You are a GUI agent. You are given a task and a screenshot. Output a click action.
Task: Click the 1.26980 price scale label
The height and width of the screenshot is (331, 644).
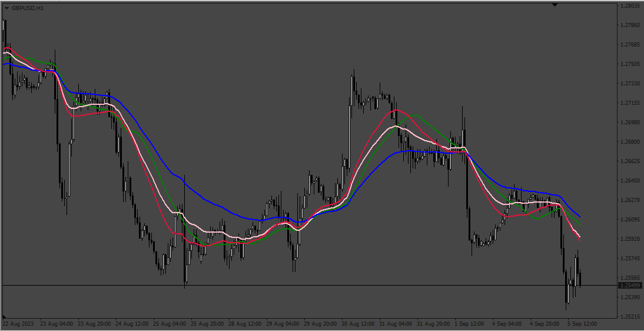pyautogui.click(x=630, y=122)
